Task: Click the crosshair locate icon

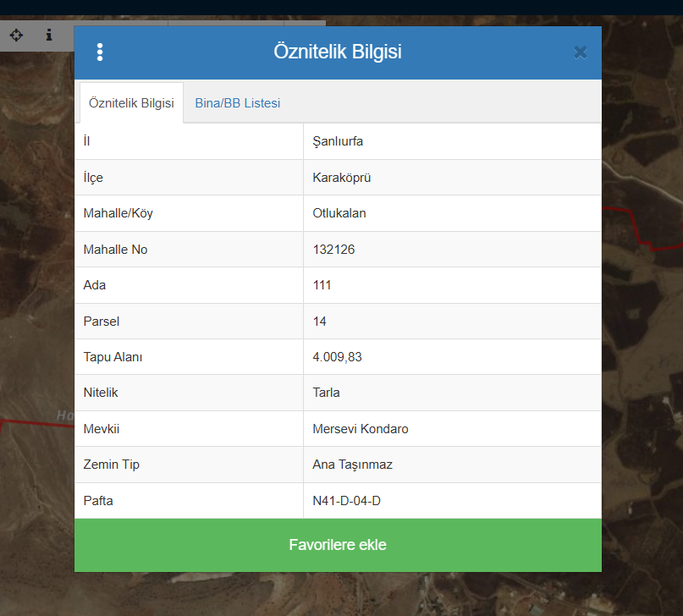Action: click(16, 36)
